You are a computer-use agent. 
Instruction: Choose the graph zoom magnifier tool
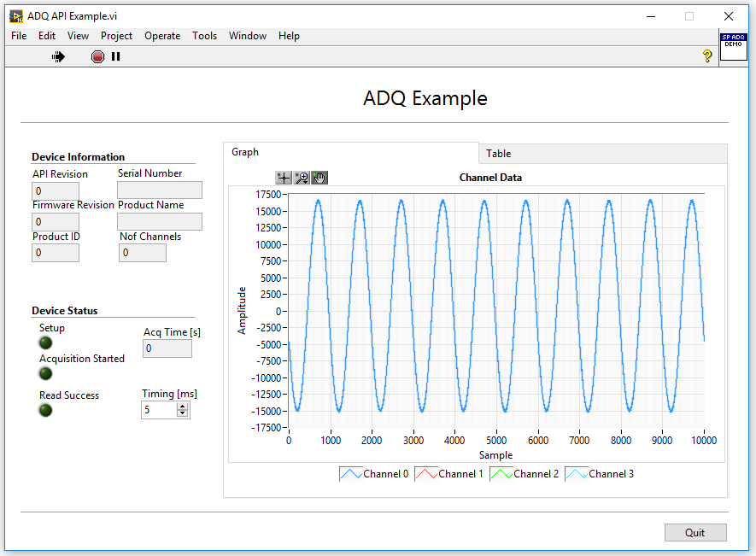(302, 178)
